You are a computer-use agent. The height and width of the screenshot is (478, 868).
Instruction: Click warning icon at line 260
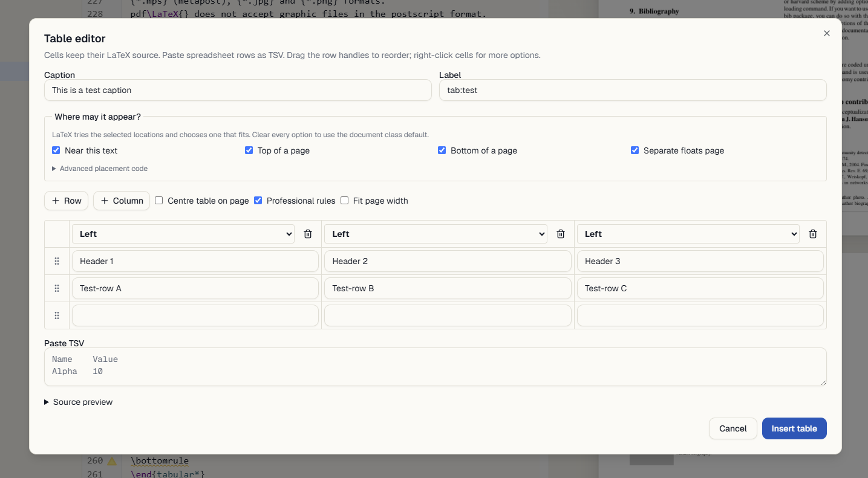[112, 461]
